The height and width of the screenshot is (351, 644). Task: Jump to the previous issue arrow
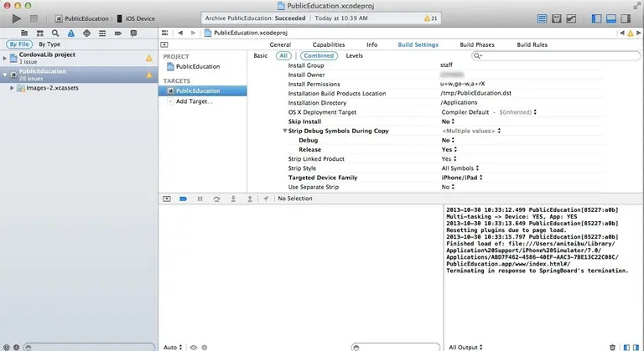pos(622,33)
